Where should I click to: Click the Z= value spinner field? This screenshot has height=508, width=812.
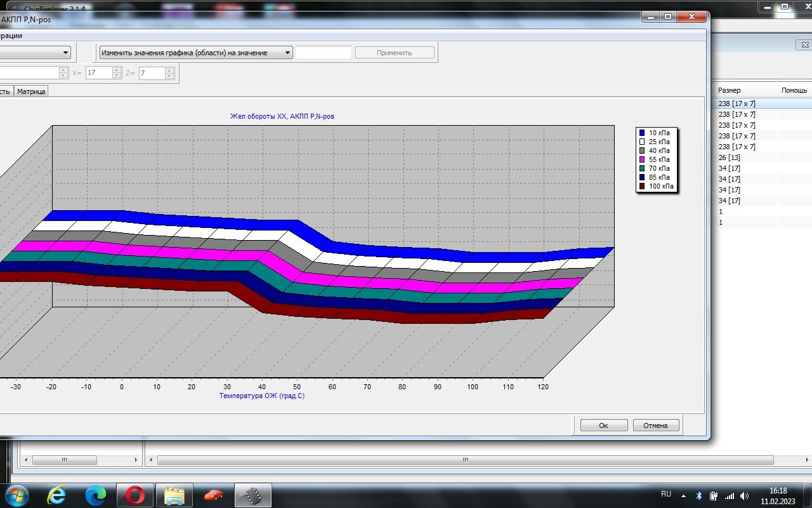click(x=151, y=73)
